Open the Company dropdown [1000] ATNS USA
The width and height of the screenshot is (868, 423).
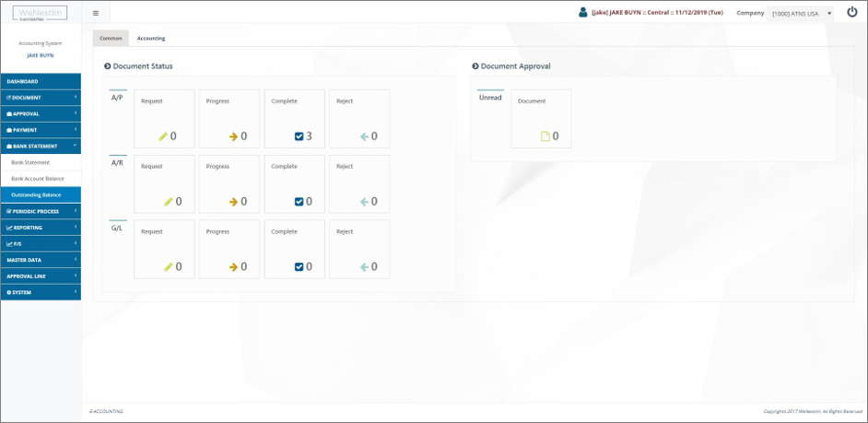800,13
